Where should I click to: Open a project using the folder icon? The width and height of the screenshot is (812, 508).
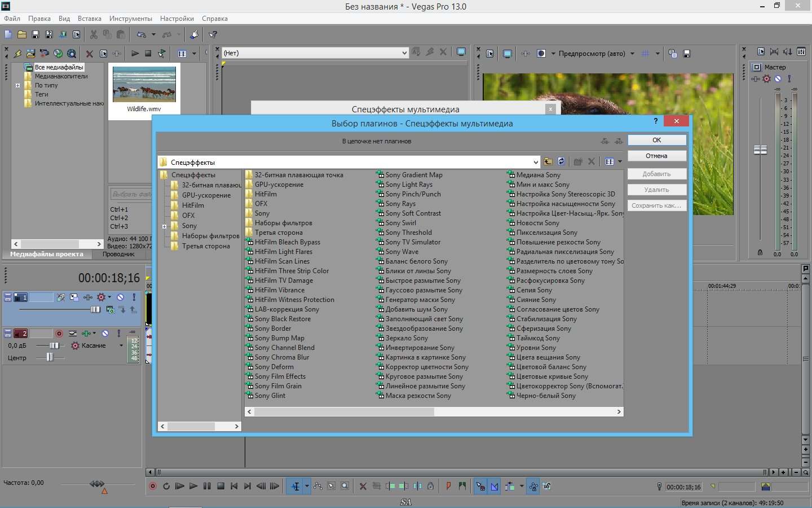click(x=22, y=34)
